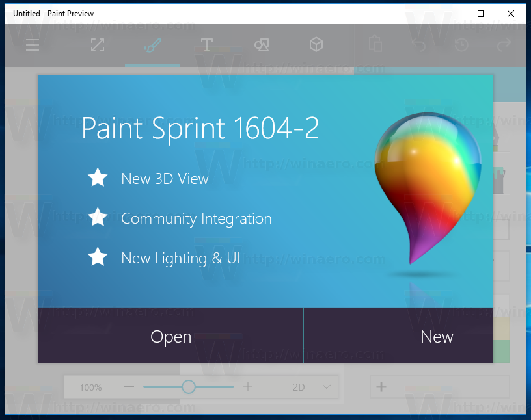Click the zoom slider handle
Viewport: 531px width, 420px height.
pos(188,386)
